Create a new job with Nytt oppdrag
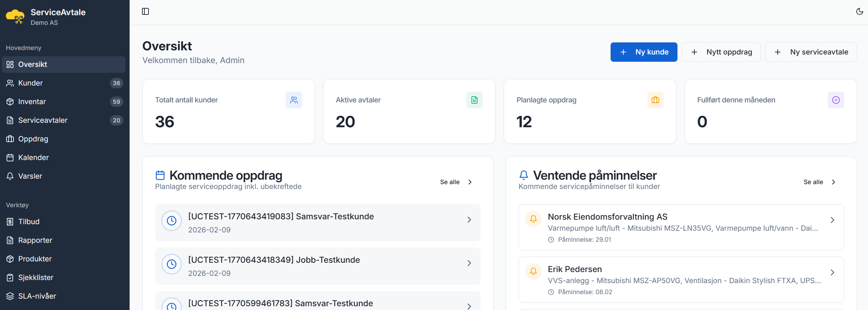This screenshot has width=868, height=310. (x=721, y=52)
